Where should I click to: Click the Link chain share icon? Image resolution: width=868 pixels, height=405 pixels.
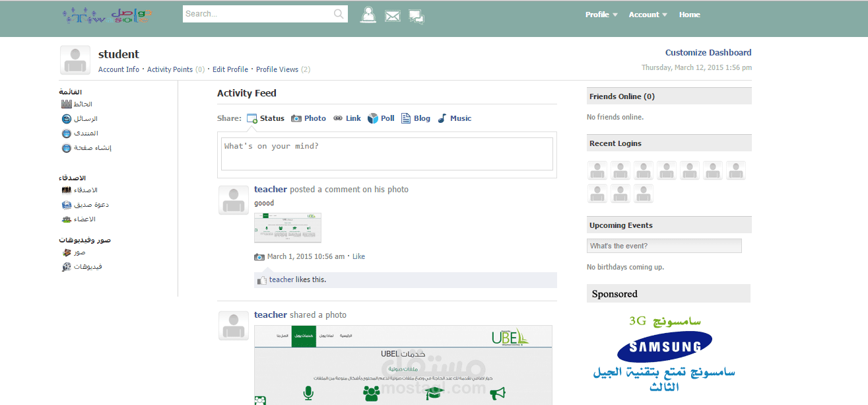point(338,118)
